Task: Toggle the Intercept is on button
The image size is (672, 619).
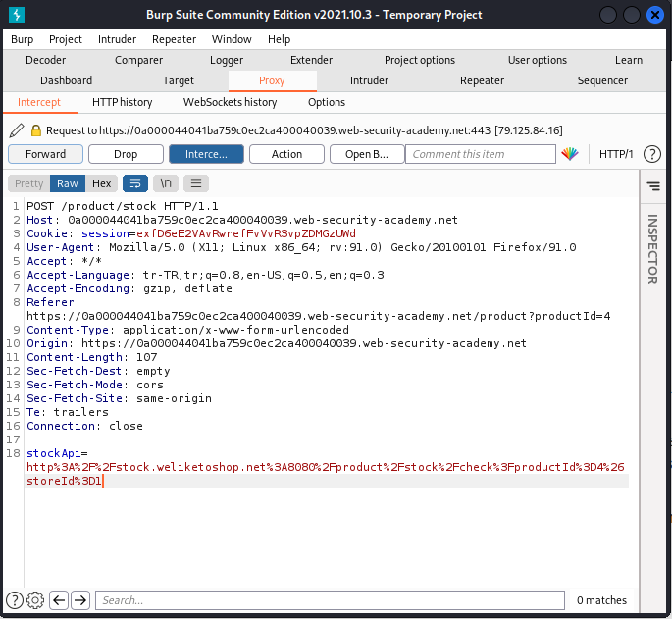Action: (x=206, y=154)
